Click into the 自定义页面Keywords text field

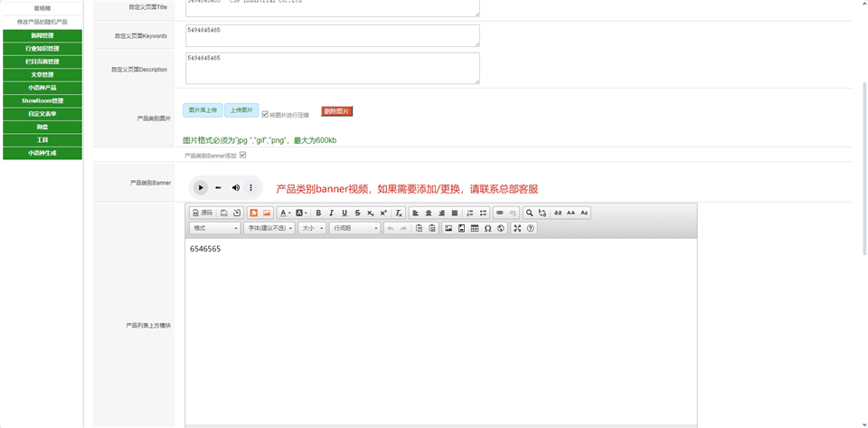click(332, 35)
